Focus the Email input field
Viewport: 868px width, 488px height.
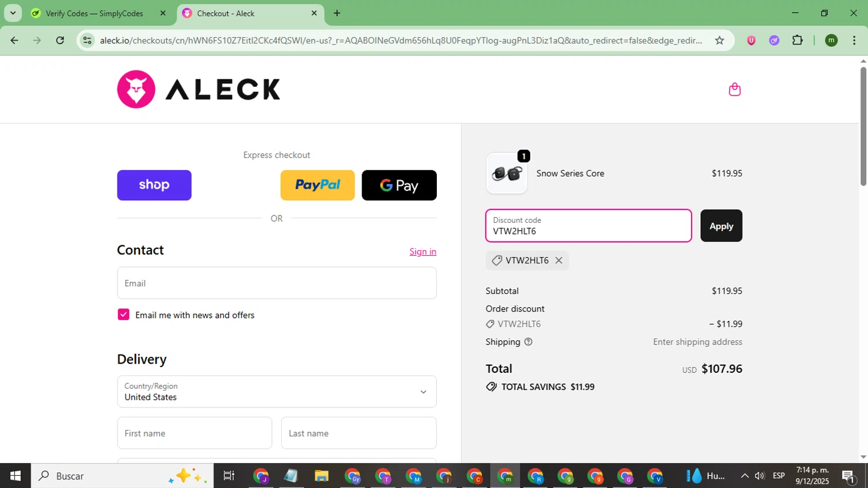click(x=277, y=283)
